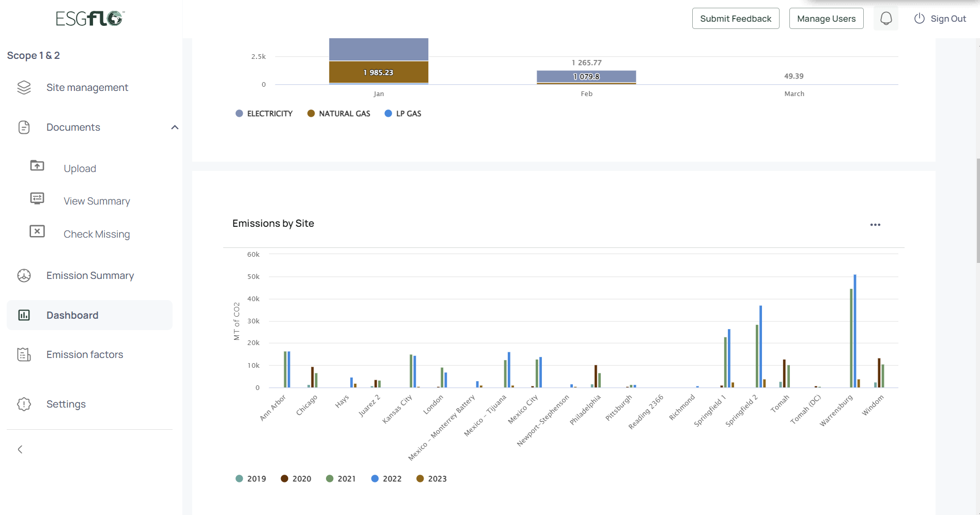This screenshot has height=515, width=980.
Task: Open the Emissions by Site options menu
Action: click(875, 225)
